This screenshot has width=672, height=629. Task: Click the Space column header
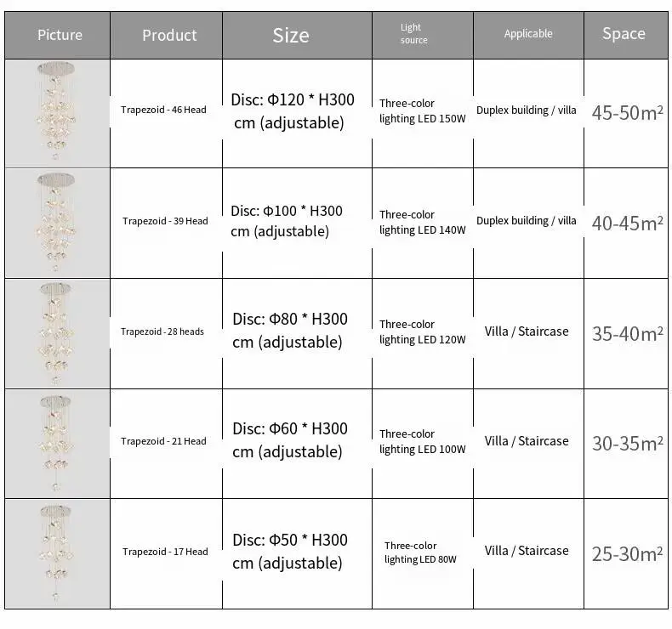(x=626, y=35)
